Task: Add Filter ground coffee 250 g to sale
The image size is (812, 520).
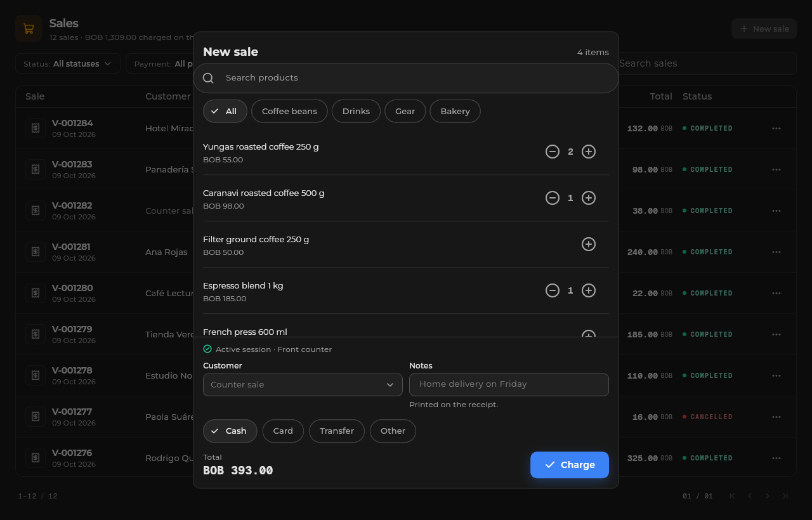Action: coord(589,244)
